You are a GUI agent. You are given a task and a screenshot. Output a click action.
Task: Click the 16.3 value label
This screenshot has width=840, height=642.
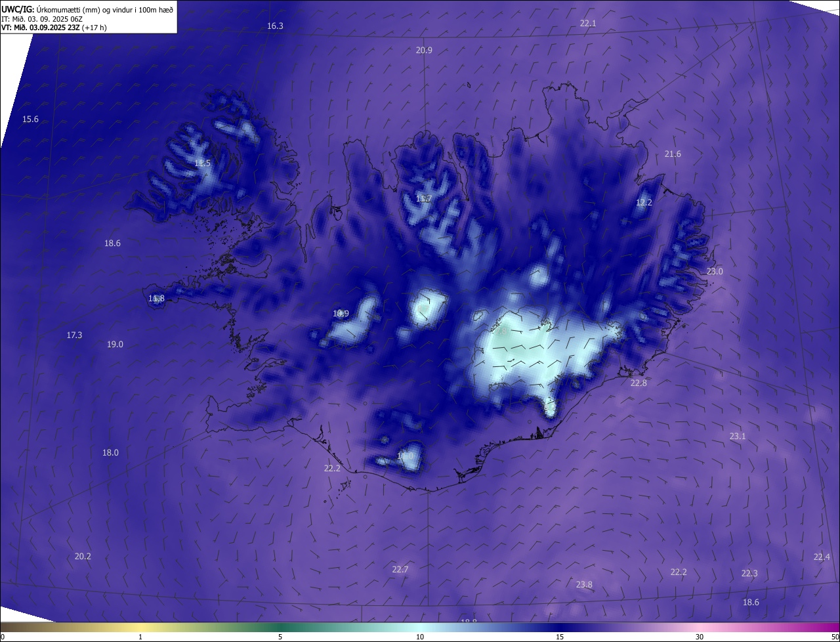275,26
